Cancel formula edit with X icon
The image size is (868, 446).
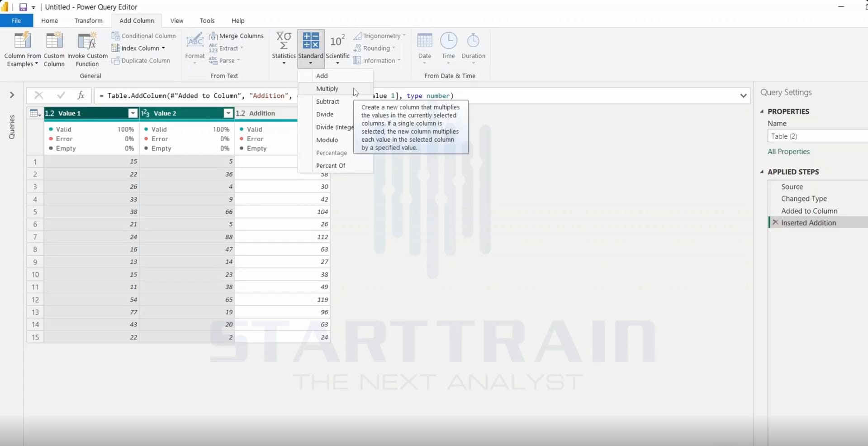pyautogui.click(x=39, y=95)
